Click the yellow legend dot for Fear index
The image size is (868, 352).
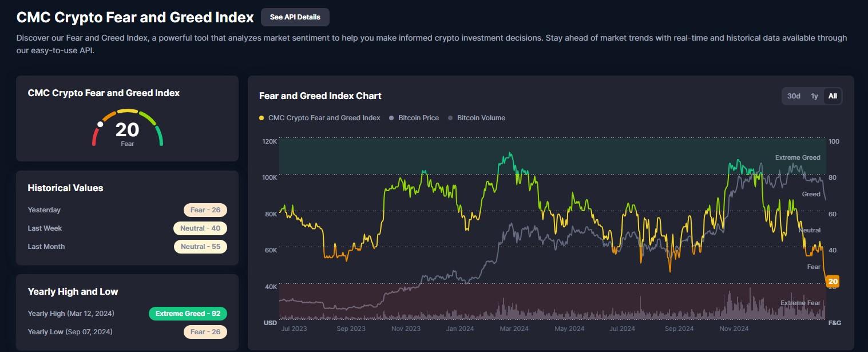point(261,118)
